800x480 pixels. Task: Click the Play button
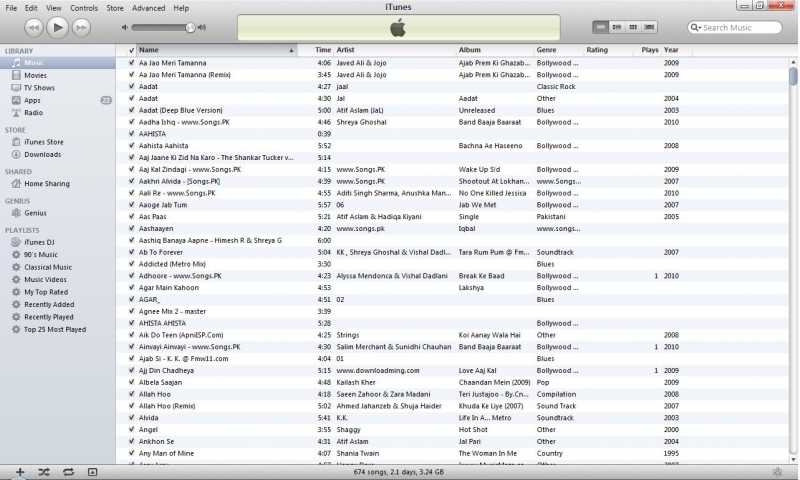point(58,27)
